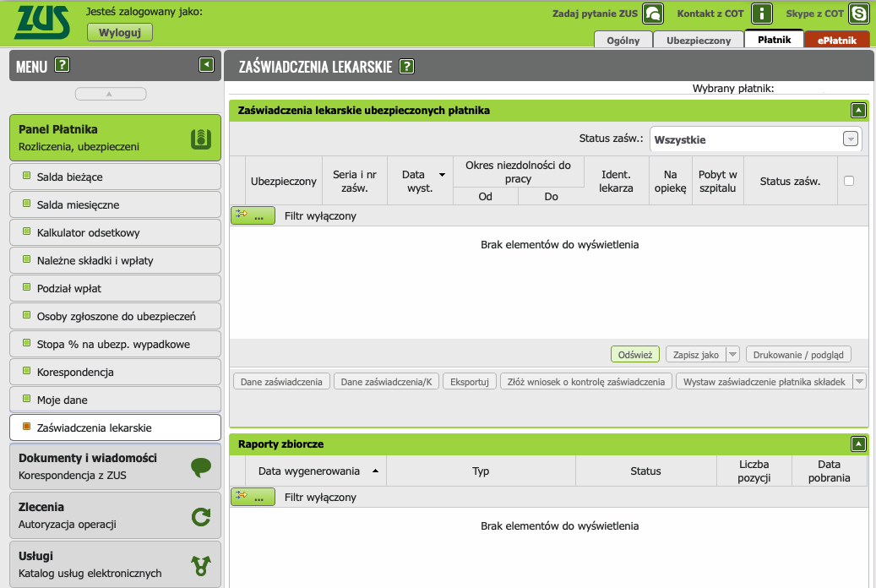876x588 pixels.
Task: Click help icon beside Zaświadczenia lekarskie title
Action: coord(407,67)
